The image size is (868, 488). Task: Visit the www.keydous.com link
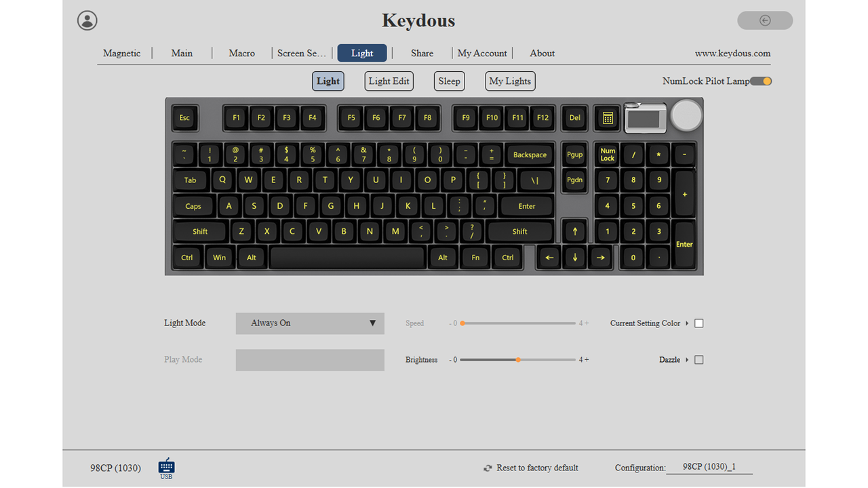coord(732,54)
